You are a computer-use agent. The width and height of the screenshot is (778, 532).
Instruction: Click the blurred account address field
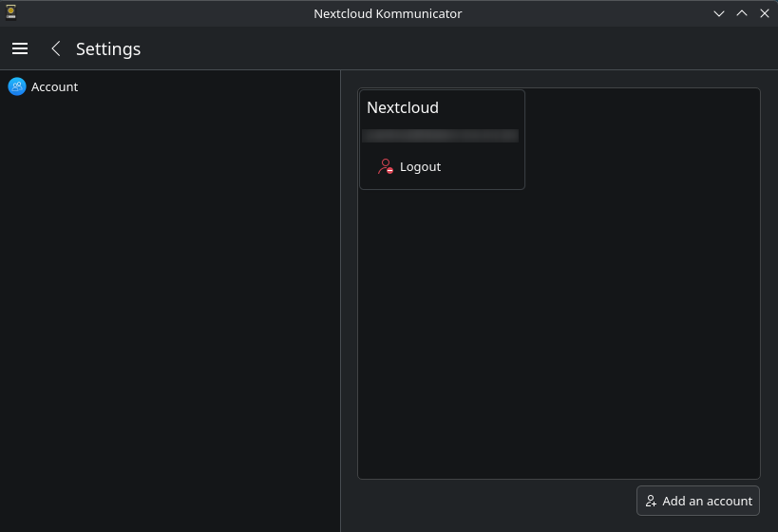coord(440,136)
